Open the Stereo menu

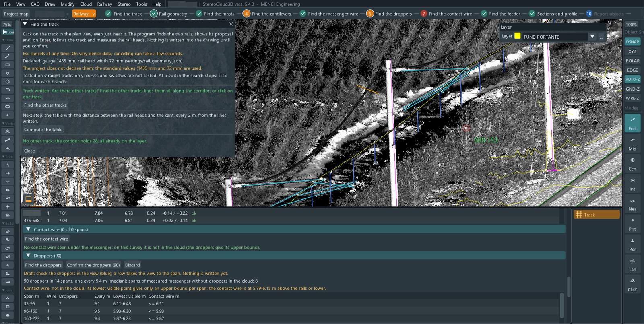click(124, 4)
